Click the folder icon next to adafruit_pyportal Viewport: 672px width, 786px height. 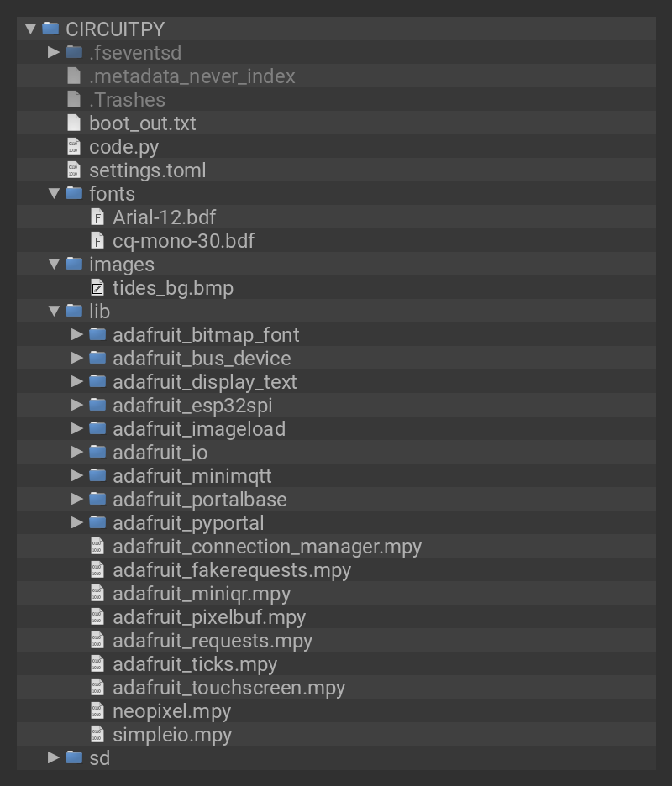pyautogui.click(x=97, y=523)
